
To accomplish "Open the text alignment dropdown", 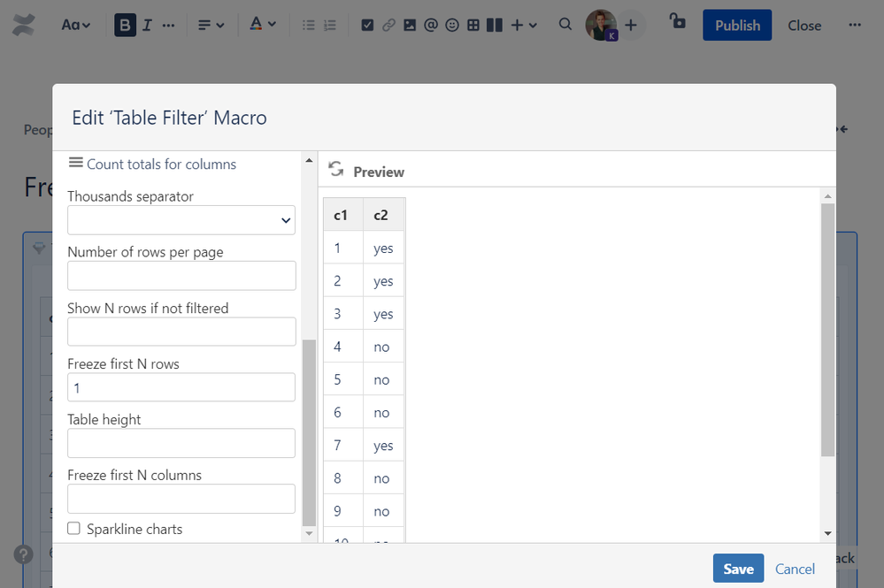I will [211, 26].
